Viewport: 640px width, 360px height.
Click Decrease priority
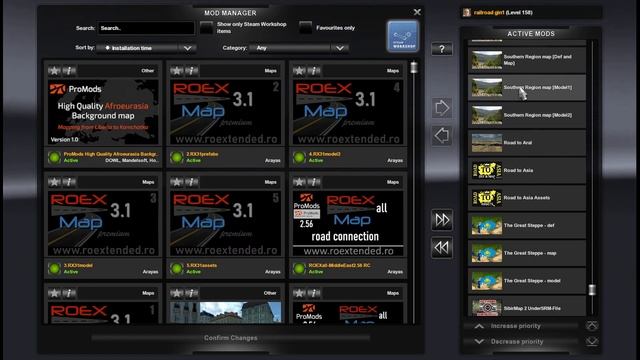(521, 342)
